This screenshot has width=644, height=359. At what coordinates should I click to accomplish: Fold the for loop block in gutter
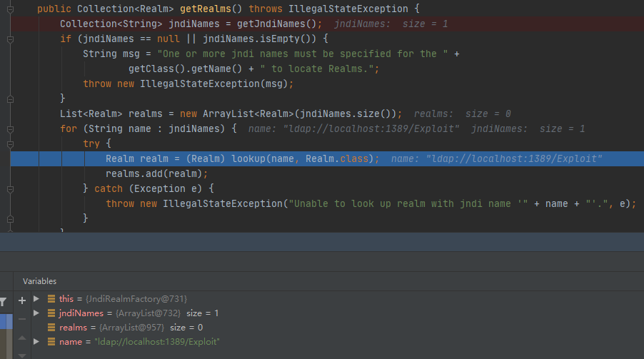tap(10, 128)
